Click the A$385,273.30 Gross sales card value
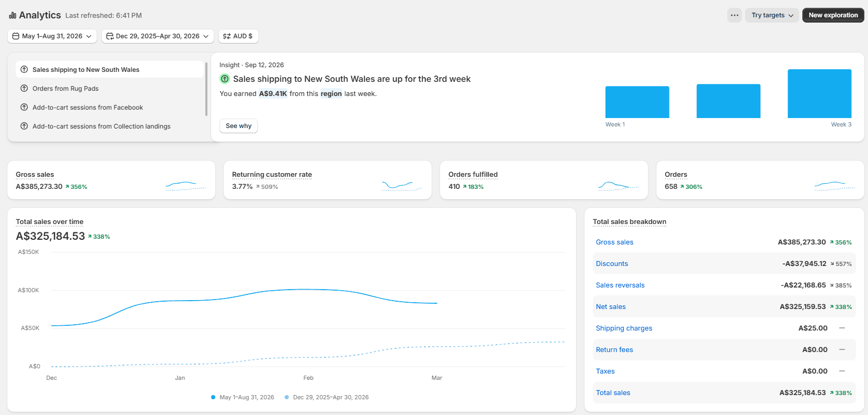Image resolution: width=868 pixels, height=415 pixels. pyautogui.click(x=39, y=187)
